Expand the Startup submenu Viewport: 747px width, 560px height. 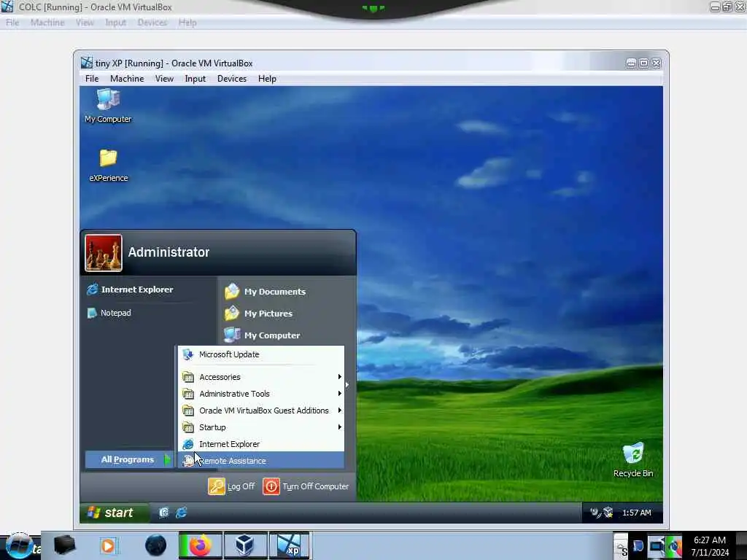(261, 427)
